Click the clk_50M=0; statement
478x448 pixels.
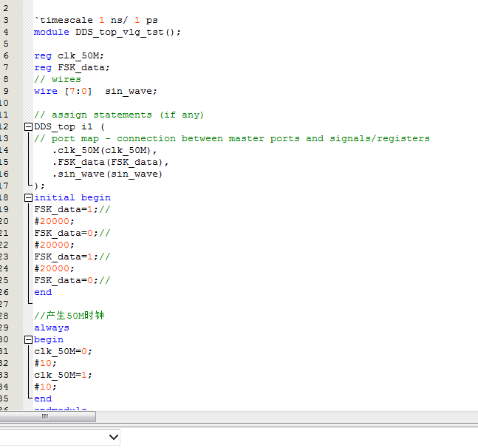coord(63,351)
